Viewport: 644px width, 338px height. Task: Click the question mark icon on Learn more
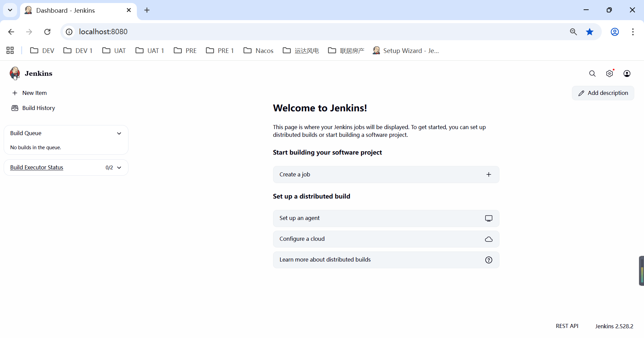[x=489, y=260]
